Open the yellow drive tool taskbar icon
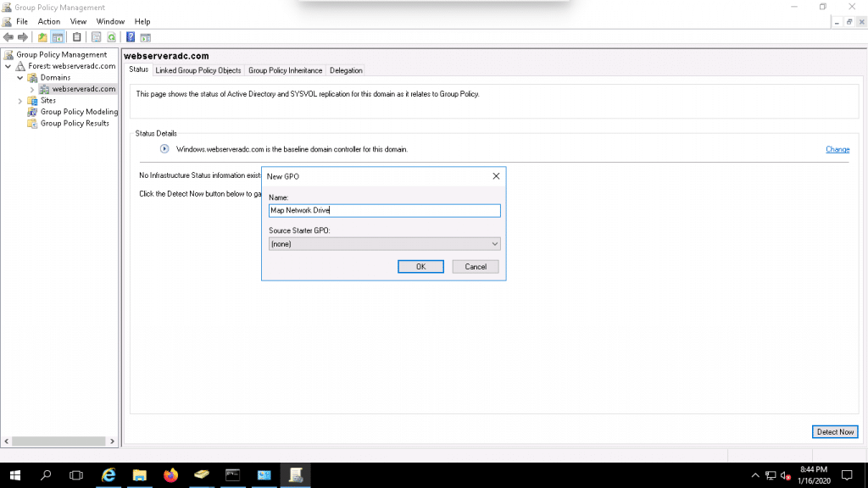 202,475
